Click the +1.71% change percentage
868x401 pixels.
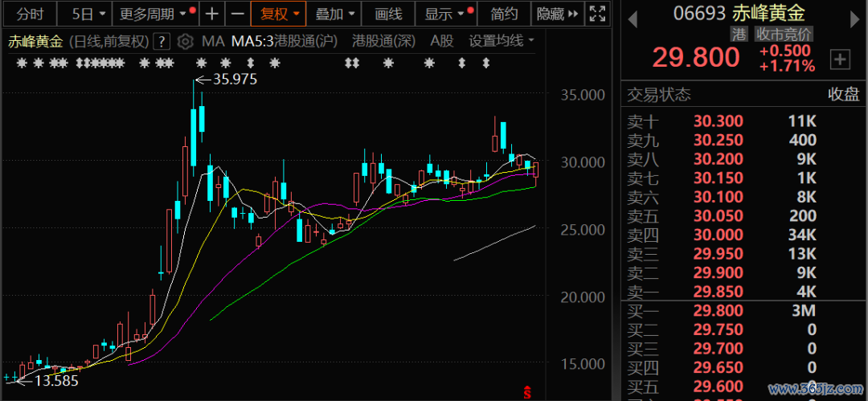(x=787, y=67)
